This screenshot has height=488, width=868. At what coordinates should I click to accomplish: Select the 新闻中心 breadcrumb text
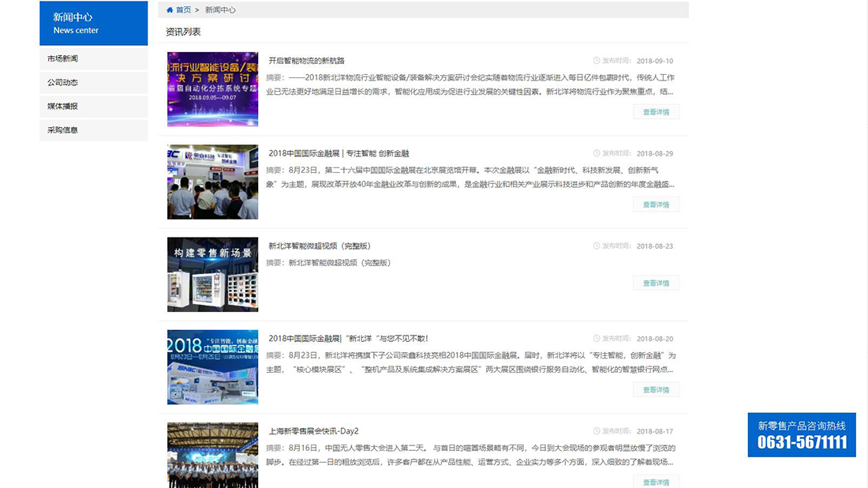[220, 10]
